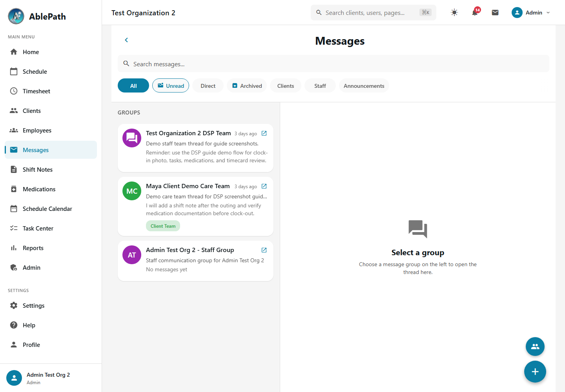Open Schedule from the sidebar
The image size is (565, 392).
(51, 71)
